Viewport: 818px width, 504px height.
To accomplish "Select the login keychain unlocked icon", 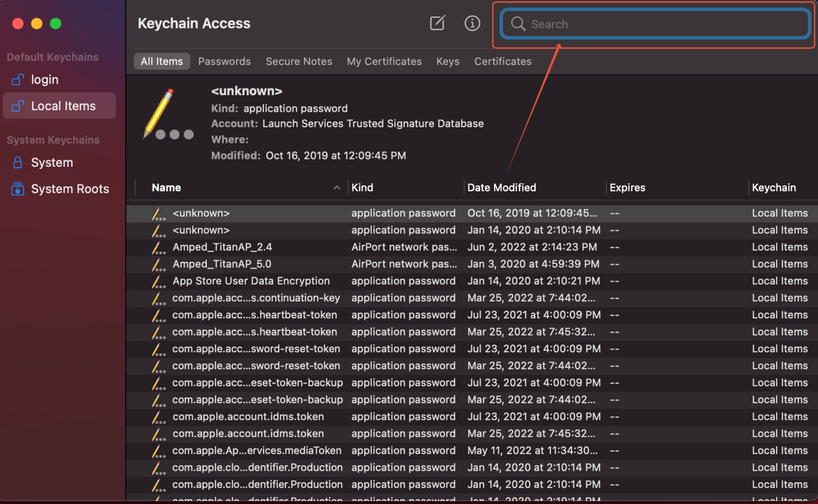I will 18,79.
